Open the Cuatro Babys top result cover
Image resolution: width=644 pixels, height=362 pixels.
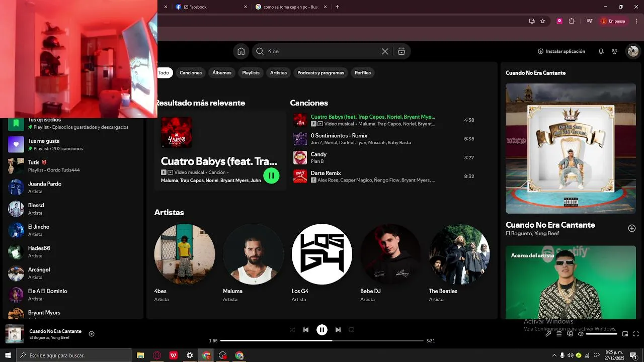176,132
